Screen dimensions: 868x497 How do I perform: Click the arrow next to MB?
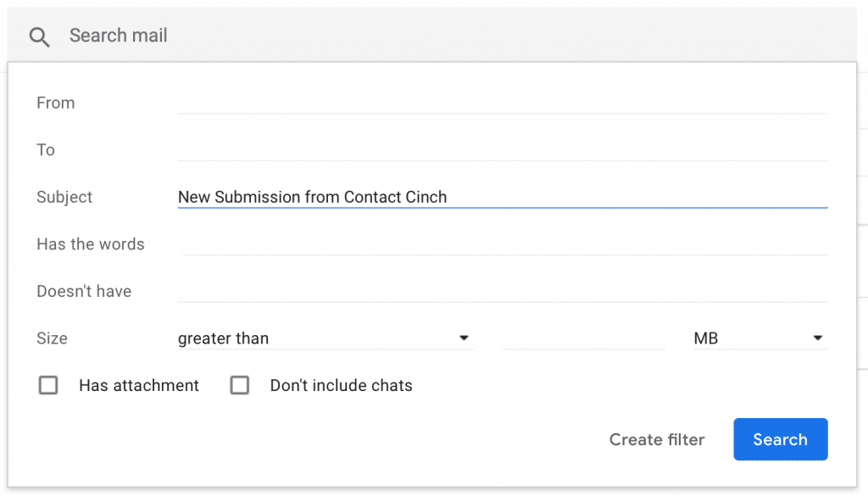tap(818, 338)
